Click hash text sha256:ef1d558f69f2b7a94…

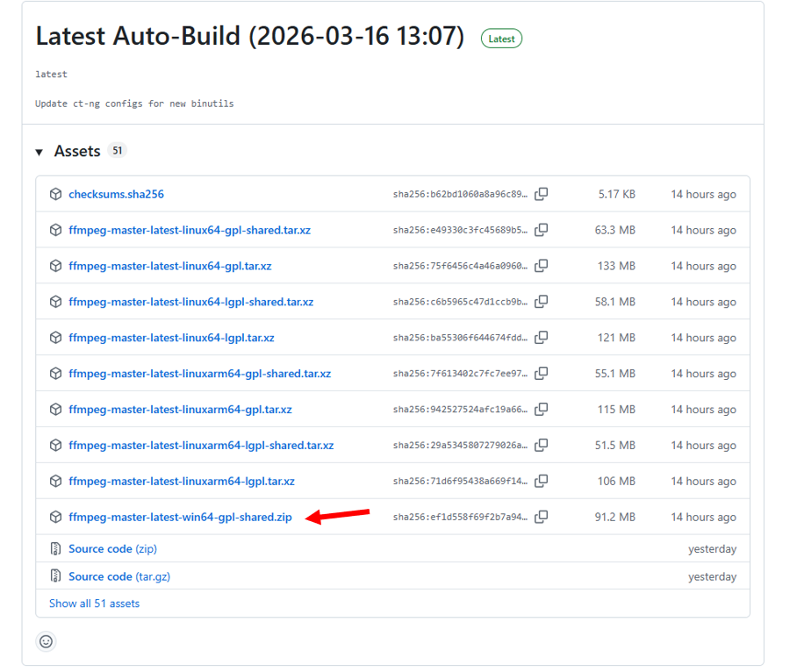460,518
